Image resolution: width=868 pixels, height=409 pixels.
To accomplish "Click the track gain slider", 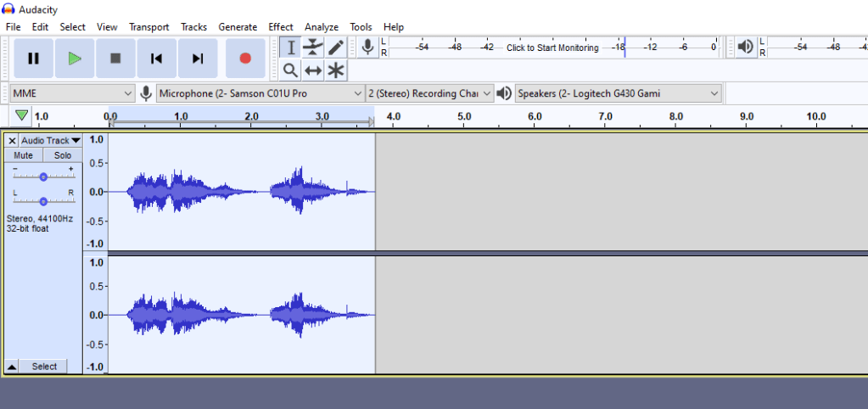I will point(43,176).
